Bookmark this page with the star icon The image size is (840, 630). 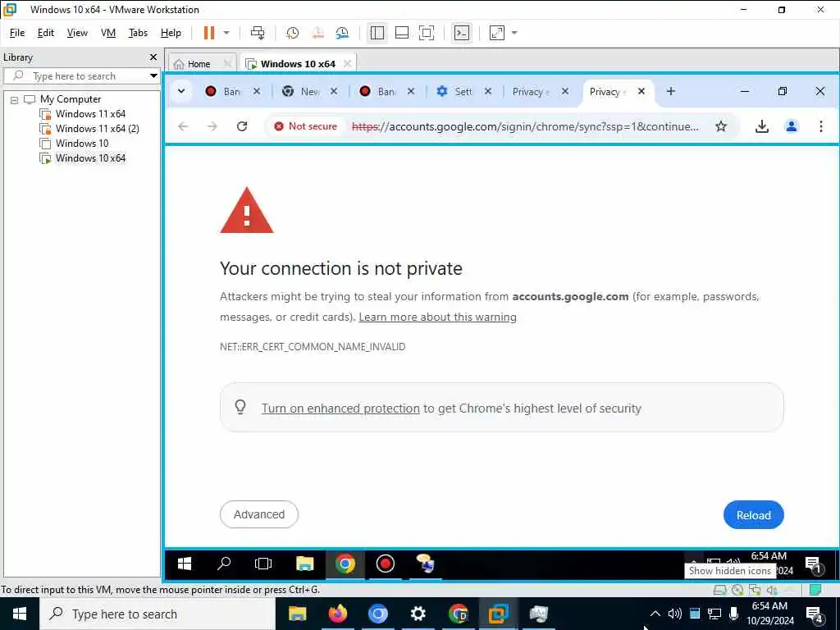point(721,126)
